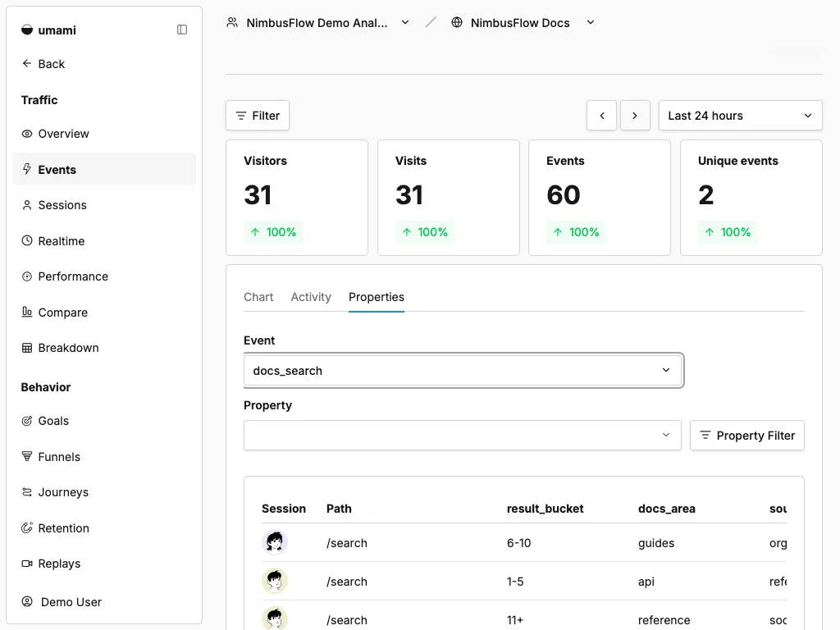Click the Realtime clock icon
Viewport: 840px width, 630px height.
(27, 240)
